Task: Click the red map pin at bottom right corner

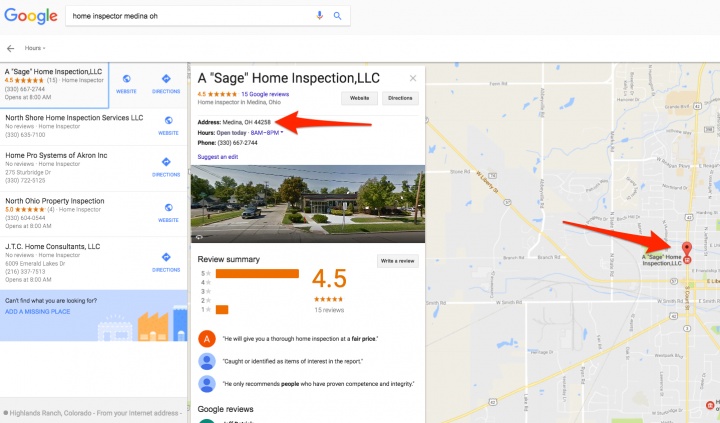Action: (x=710, y=406)
